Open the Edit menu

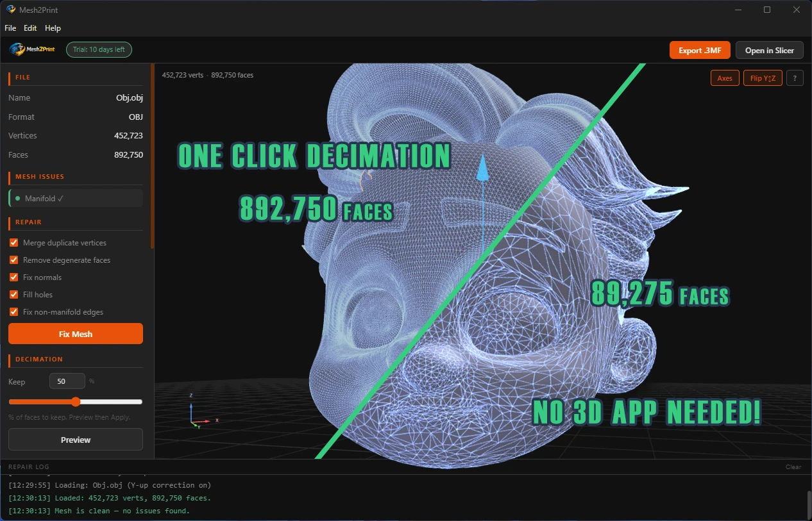[x=30, y=28]
